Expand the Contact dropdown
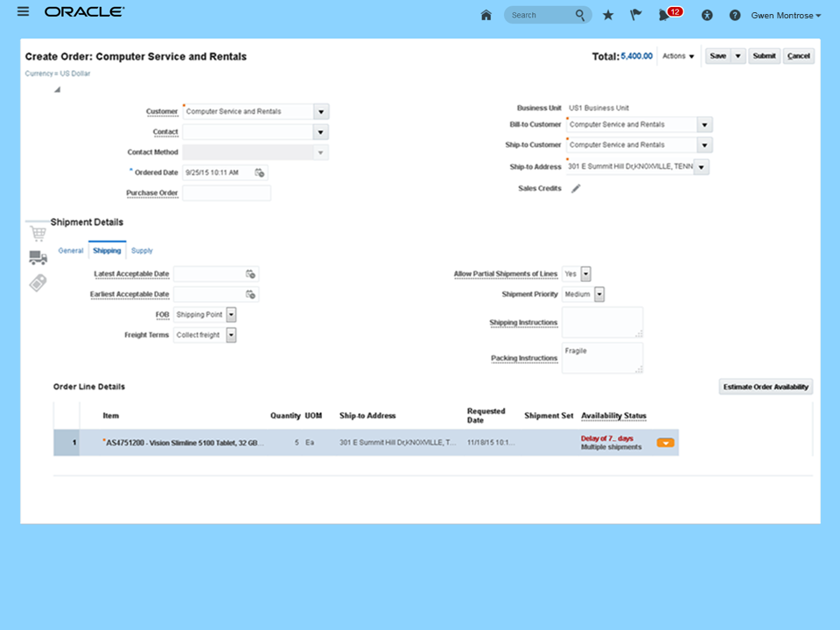The width and height of the screenshot is (840, 630). click(320, 132)
